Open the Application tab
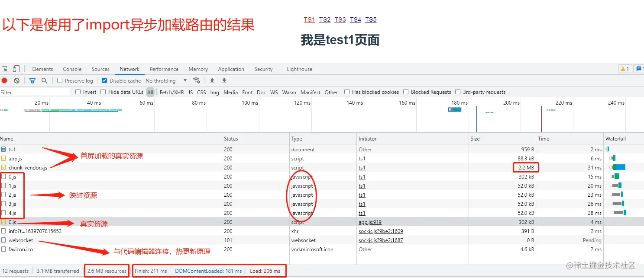This screenshot has width=644, height=278. pyautogui.click(x=231, y=69)
